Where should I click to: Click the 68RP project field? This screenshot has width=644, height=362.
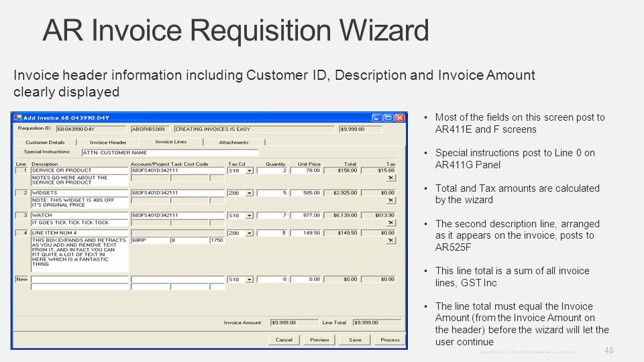pyautogui.click(x=150, y=240)
